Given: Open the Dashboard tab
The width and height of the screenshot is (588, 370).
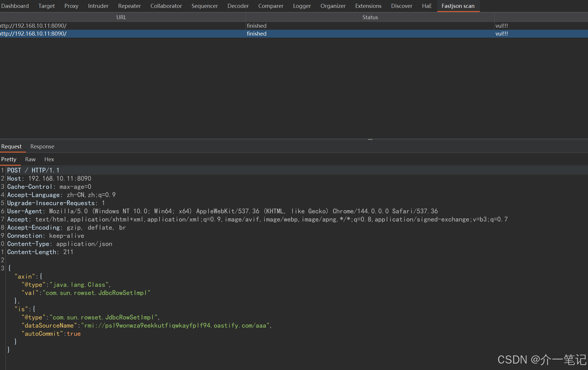Looking at the screenshot, I should pyautogui.click(x=15, y=6).
